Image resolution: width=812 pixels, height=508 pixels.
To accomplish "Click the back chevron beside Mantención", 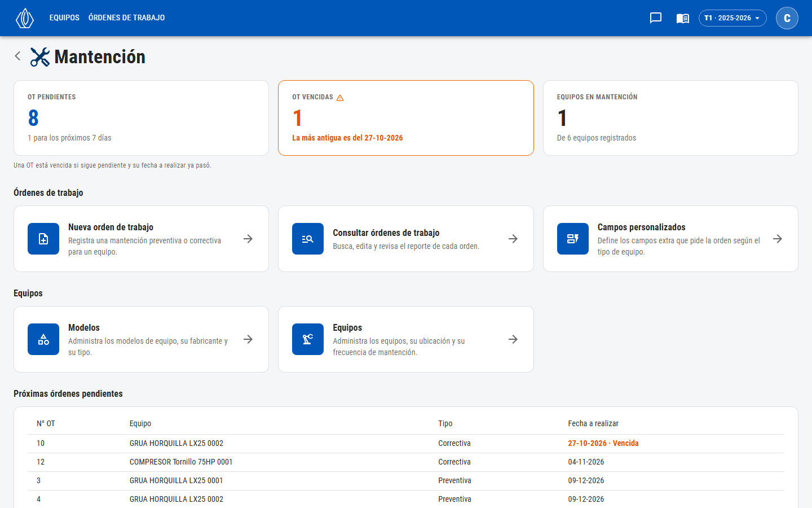I will 17,56.
